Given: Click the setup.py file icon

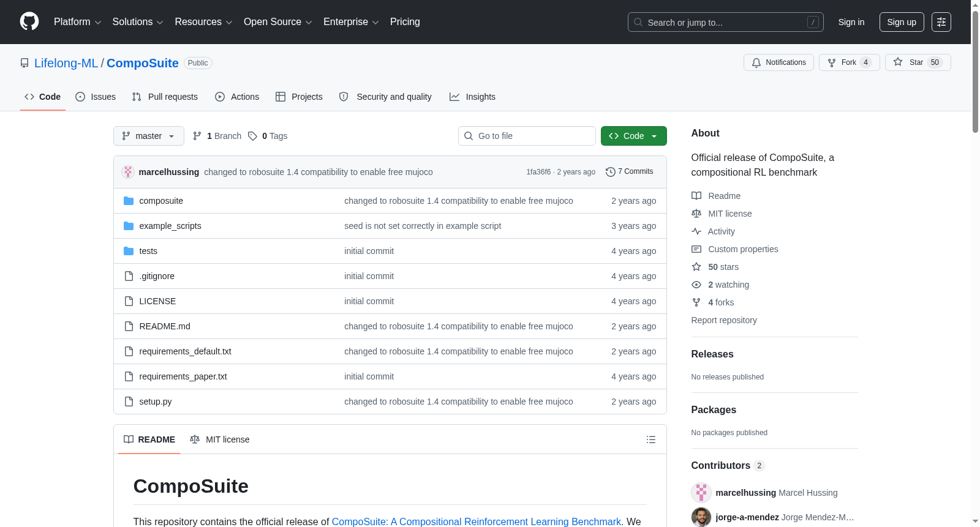Looking at the screenshot, I should point(129,402).
